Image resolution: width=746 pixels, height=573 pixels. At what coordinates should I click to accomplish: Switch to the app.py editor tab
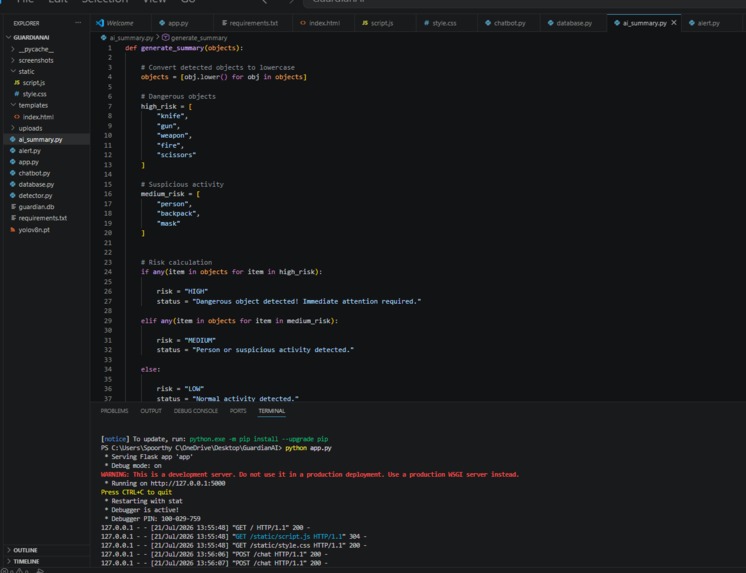pyautogui.click(x=178, y=23)
